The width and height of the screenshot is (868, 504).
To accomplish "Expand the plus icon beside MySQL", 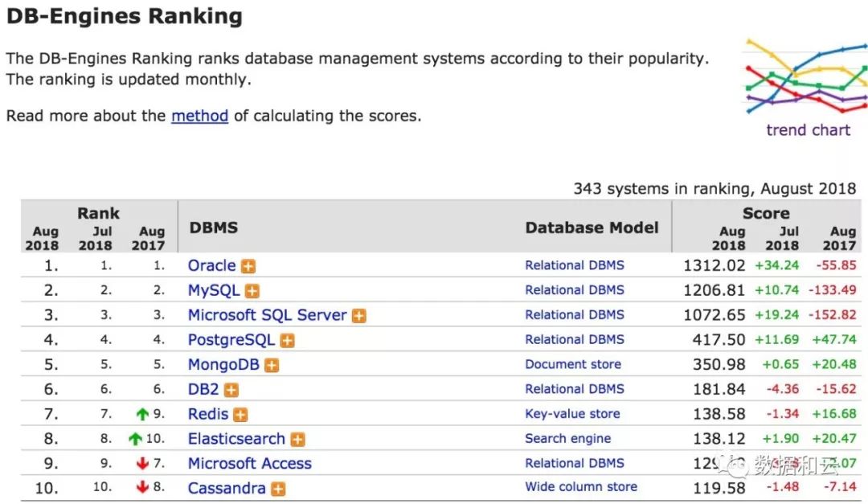I will [252, 291].
